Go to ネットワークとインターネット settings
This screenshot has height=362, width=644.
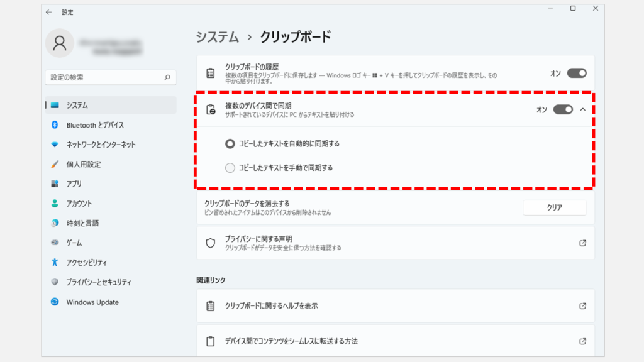pos(101,145)
